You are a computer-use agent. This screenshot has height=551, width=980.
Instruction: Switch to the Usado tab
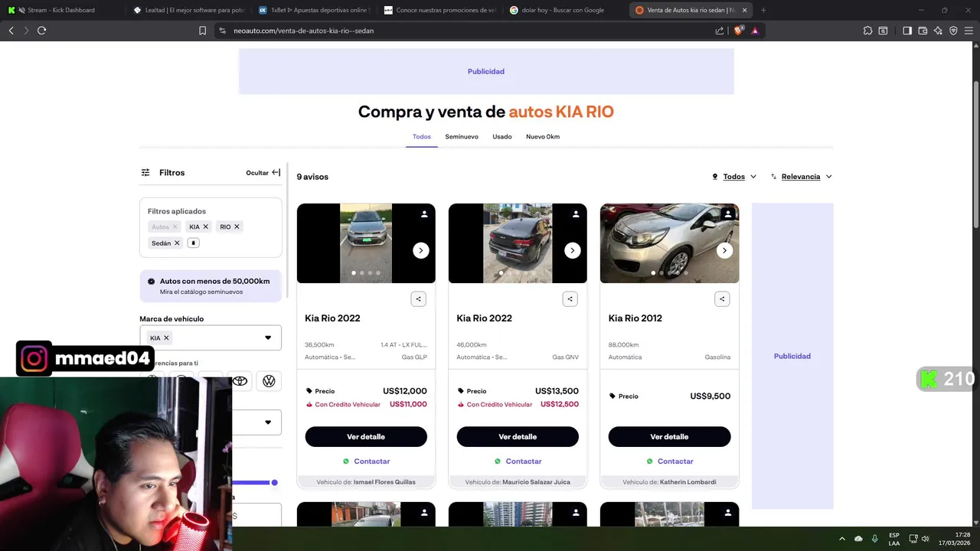pos(502,137)
